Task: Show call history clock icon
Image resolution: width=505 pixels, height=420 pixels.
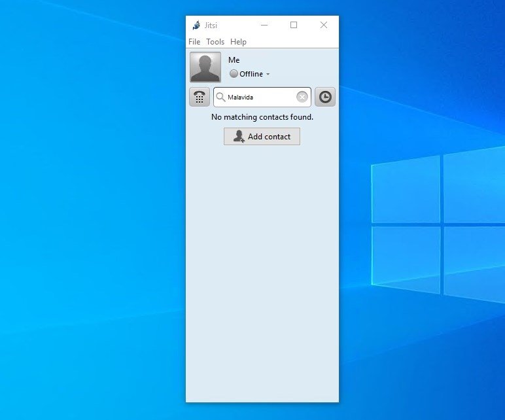Action: [325, 97]
